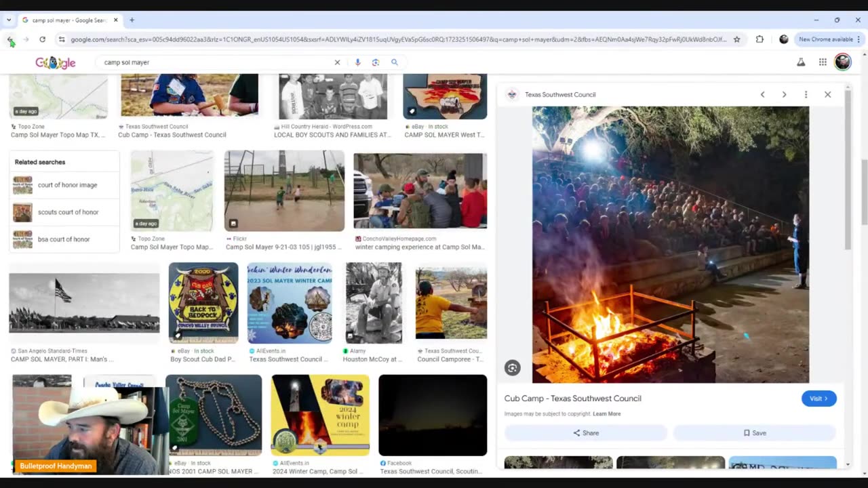The width and height of the screenshot is (868, 488).
Task: Click the preview panel's inner scrollbar
Action: [x=848, y=169]
